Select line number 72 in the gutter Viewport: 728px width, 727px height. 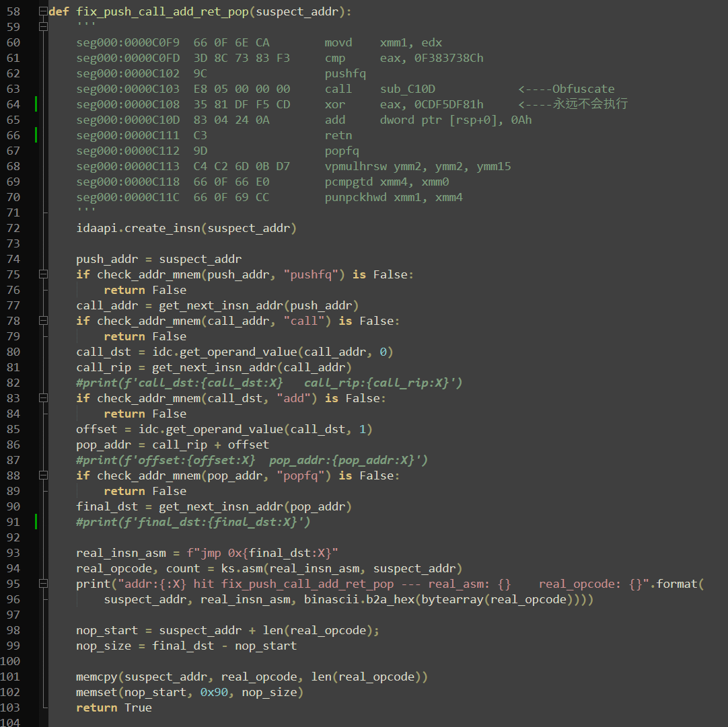tap(13, 228)
